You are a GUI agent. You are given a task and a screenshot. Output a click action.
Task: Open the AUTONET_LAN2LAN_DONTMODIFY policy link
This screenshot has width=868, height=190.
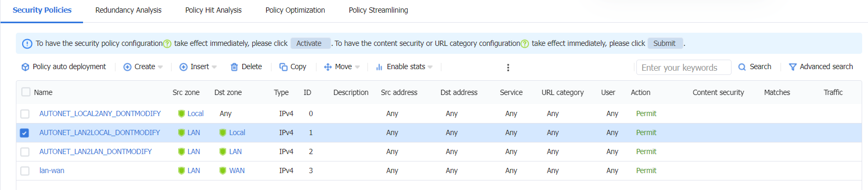click(x=96, y=152)
